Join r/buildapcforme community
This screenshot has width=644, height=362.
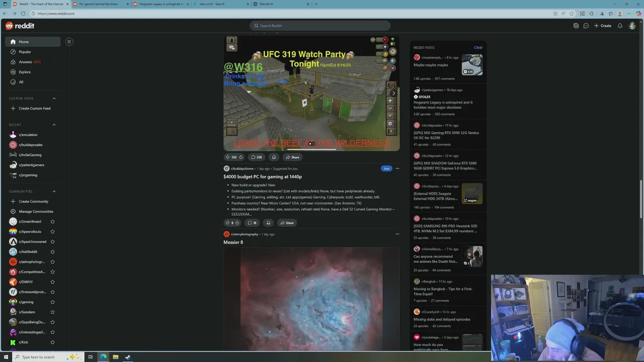tap(386, 168)
